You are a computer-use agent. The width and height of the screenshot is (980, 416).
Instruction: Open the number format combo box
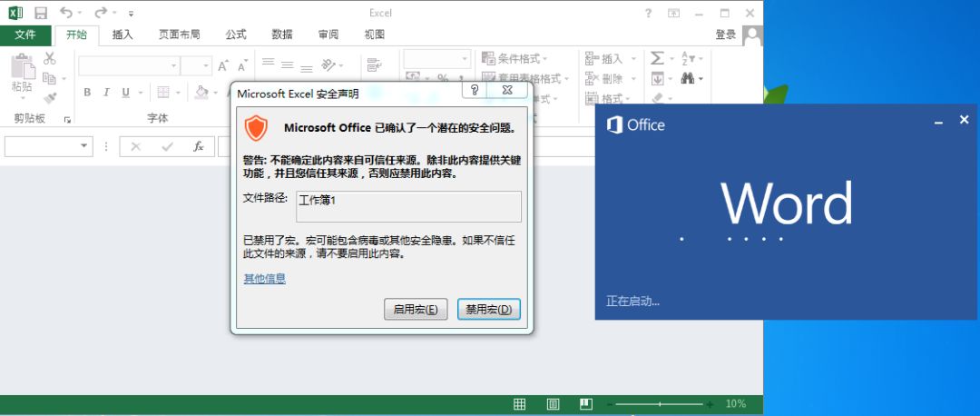click(x=436, y=59)
